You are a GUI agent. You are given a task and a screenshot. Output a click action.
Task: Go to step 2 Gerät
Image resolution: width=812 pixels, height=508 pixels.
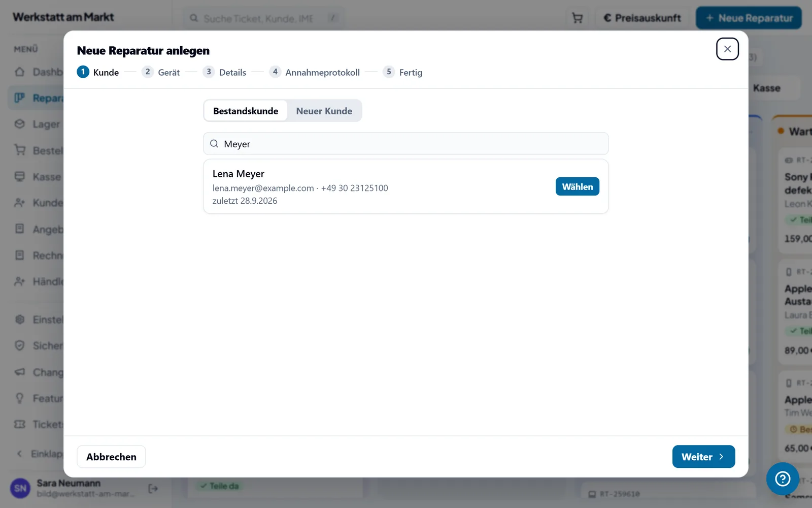(161, 72)
